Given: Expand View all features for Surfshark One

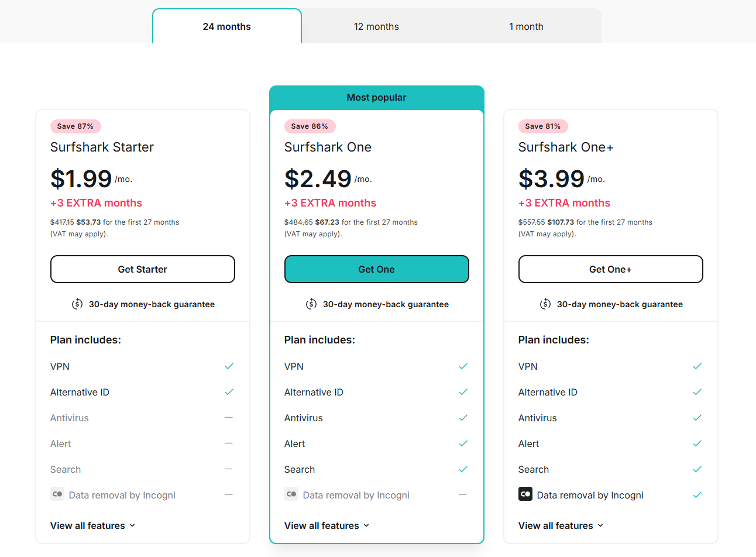Looking at the screenshot, I should coord(327,525).
